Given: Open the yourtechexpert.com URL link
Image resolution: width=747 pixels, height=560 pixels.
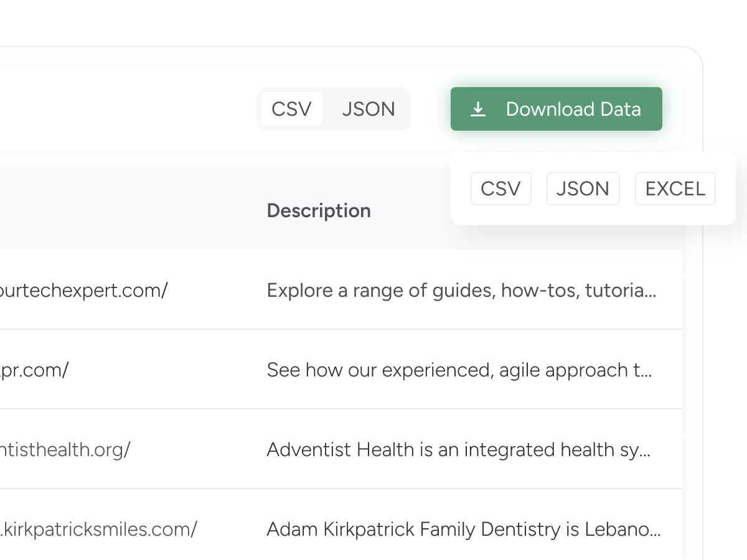Looking at the screenshot, I should tap(83, 290).
